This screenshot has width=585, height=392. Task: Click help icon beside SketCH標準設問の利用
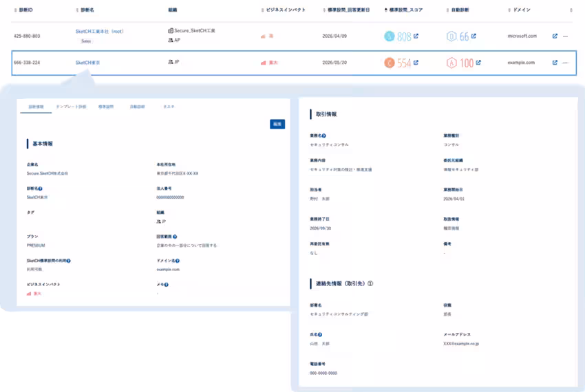pyautogui.click(x=69, y=261)
